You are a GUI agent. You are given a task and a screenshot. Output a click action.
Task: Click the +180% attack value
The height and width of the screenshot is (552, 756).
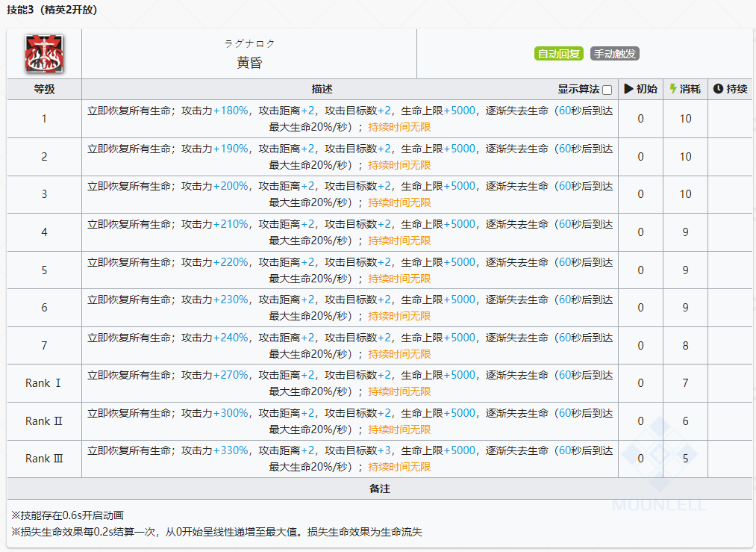pyautogui.click(x=231, y=111)
